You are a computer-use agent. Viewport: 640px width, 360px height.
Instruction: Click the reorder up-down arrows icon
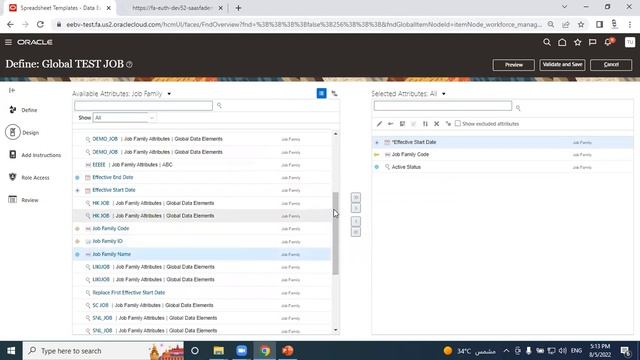click(x=425, y=124)
